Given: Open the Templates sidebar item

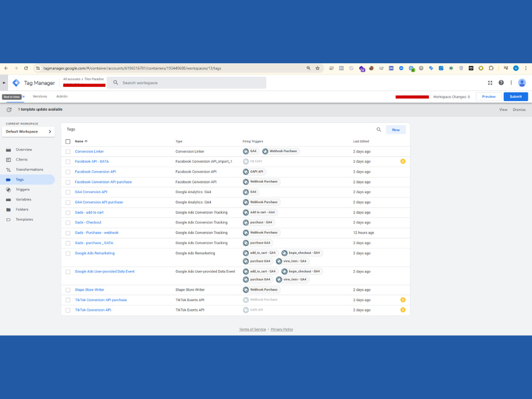Looking at the screenshot, I should point(24,220).
